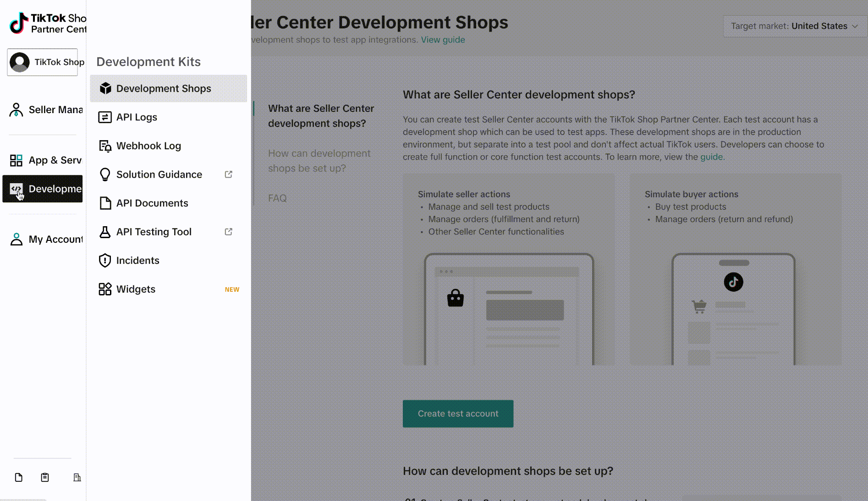Click the TikTok Shop Partner Center logo
Viewport: 868px width, 501px height.
(48, 23)
